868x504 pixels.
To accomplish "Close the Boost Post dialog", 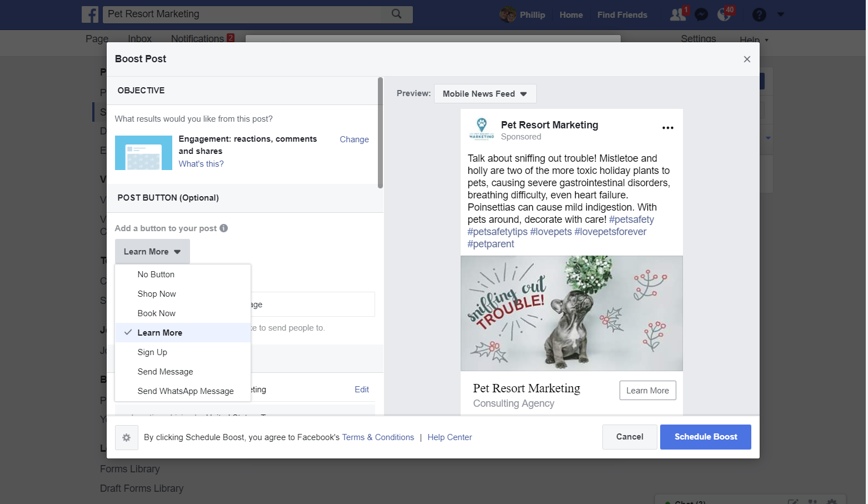I will point(747,59).
